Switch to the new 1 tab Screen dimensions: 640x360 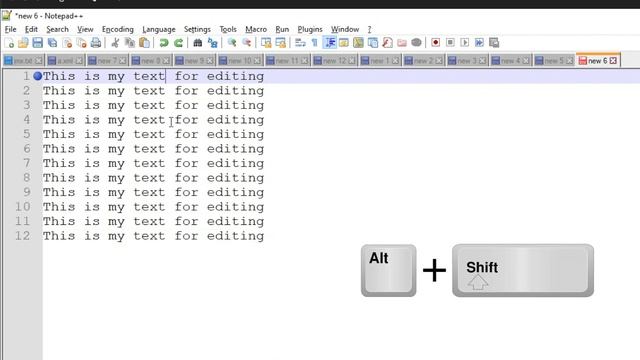click(x=380, y=60)
